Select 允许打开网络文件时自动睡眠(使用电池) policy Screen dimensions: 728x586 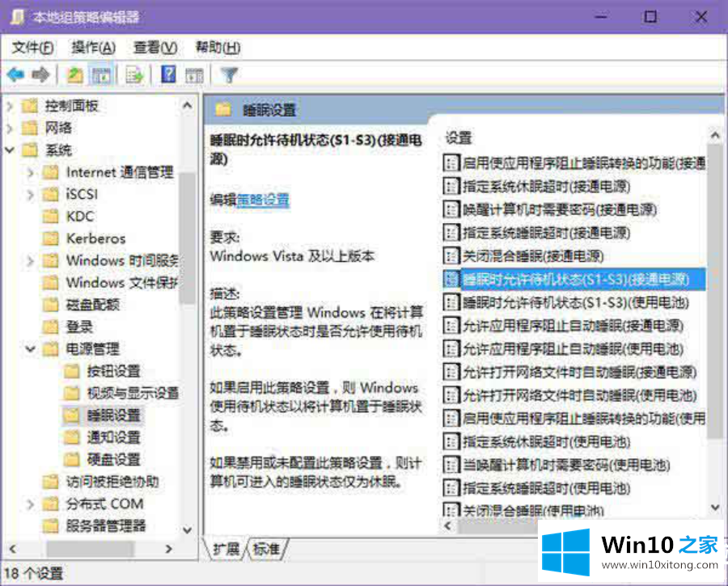(x=570, y=395)
